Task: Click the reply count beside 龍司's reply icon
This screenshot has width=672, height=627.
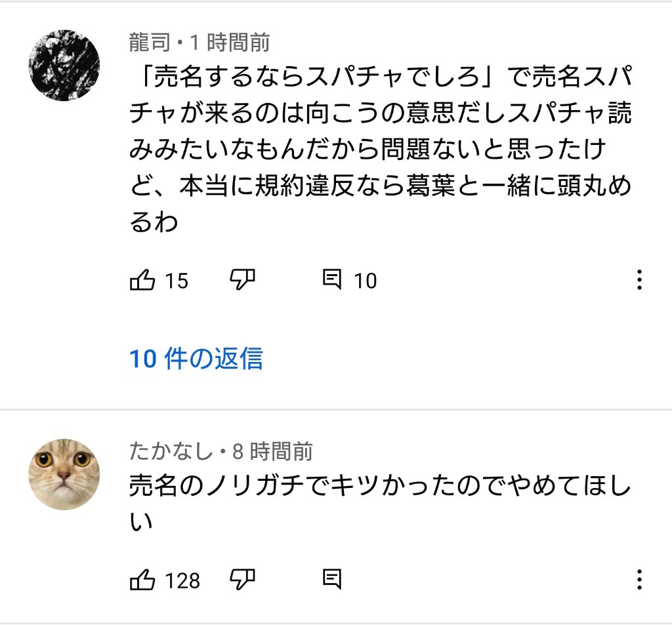Action: coord(366,281)
